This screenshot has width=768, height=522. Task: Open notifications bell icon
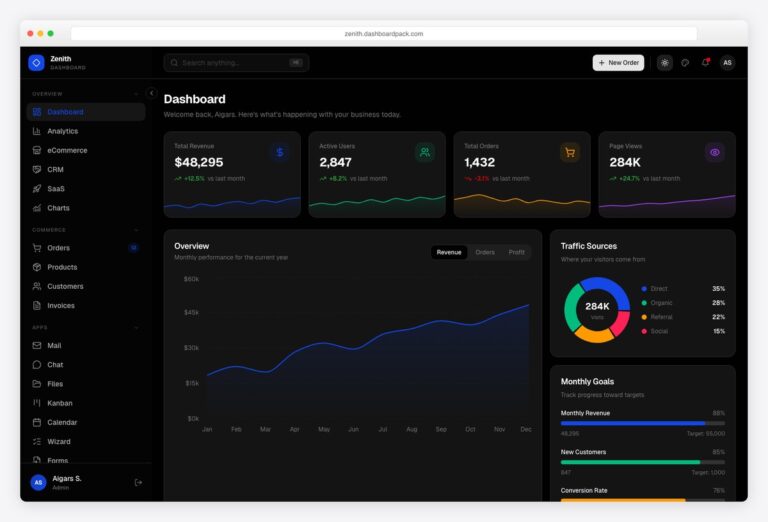[x=706, y=62]
